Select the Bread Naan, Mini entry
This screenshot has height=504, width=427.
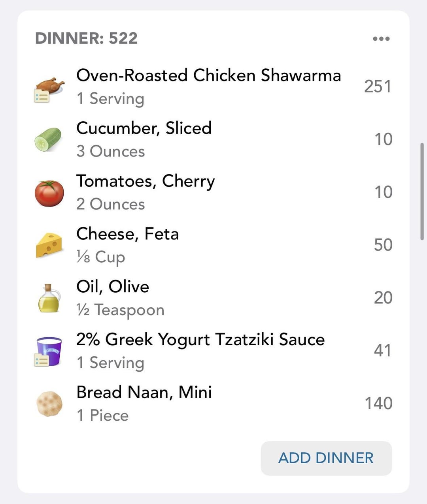(x=213, y=403)
